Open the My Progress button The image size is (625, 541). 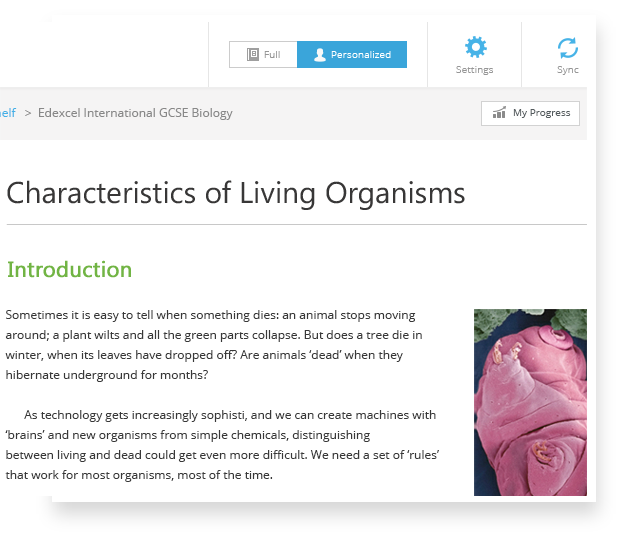[x=530, y=113]
